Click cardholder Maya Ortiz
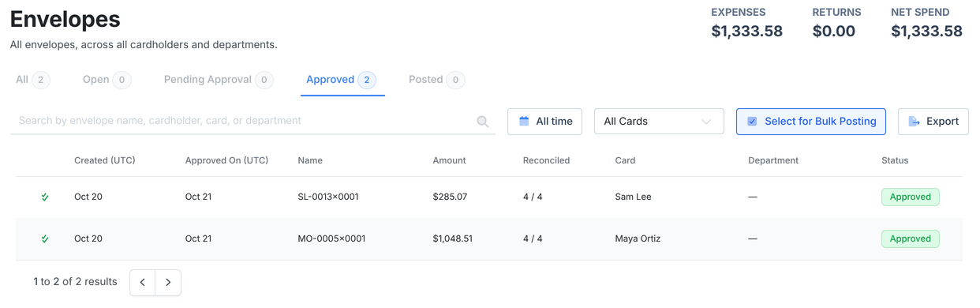 pos(638,239)
